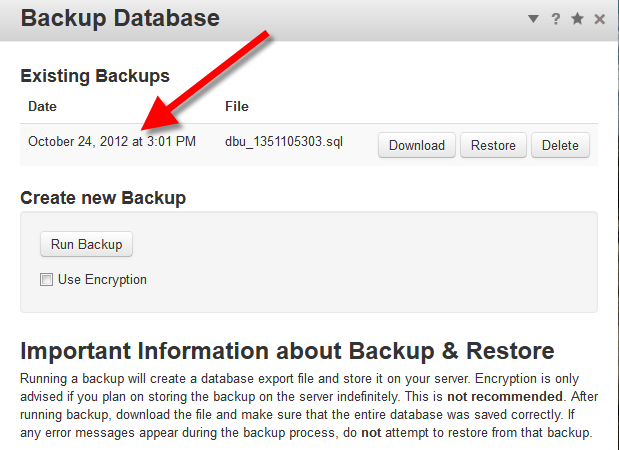Download the dbu_1351105303.sql backup

pos(416,145)
